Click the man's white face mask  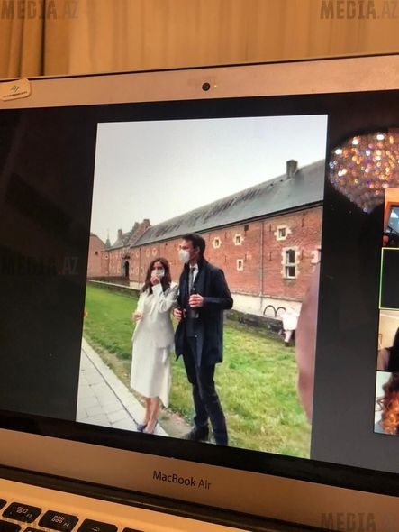coord(185,256)
